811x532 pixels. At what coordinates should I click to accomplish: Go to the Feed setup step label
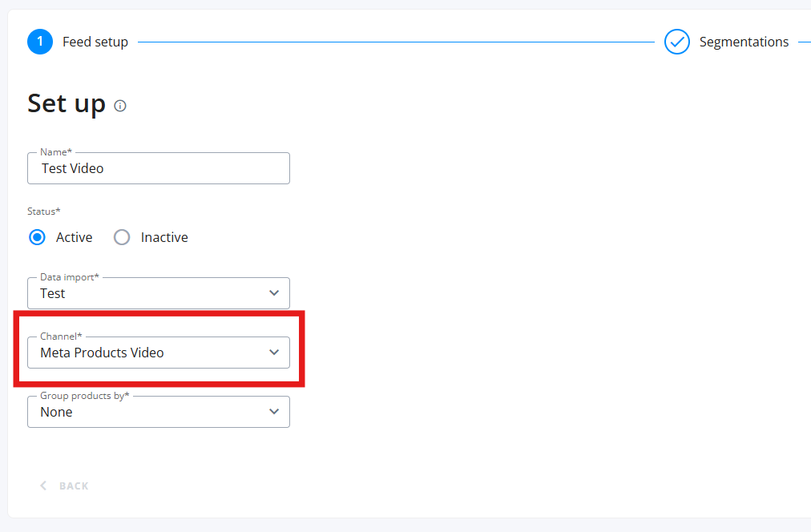(95, 42)
